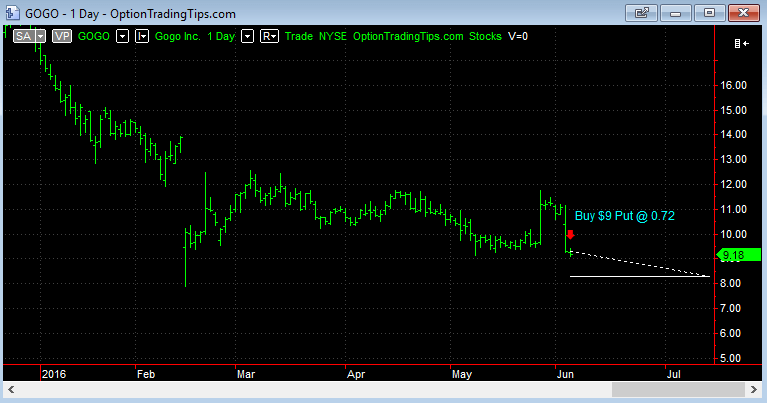Click the 14.00 price axis label
This screenshot has height=403, width=767.
(x=733, y=134)
